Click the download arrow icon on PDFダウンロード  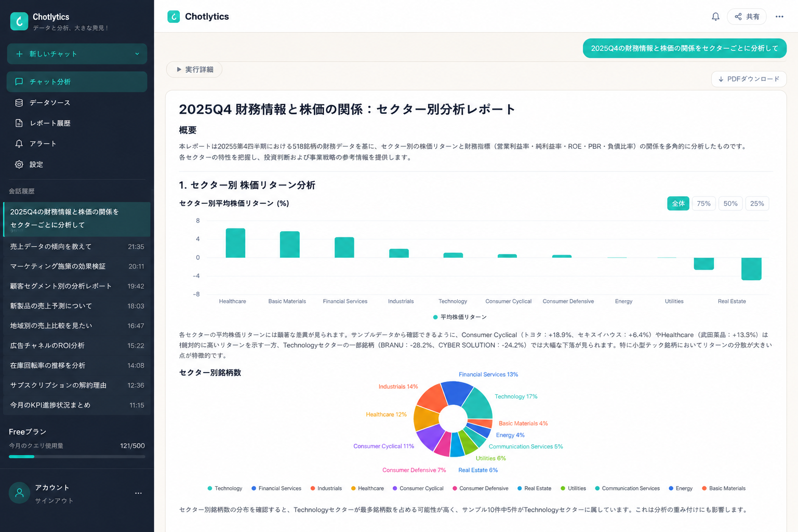(x=721, y=79)
